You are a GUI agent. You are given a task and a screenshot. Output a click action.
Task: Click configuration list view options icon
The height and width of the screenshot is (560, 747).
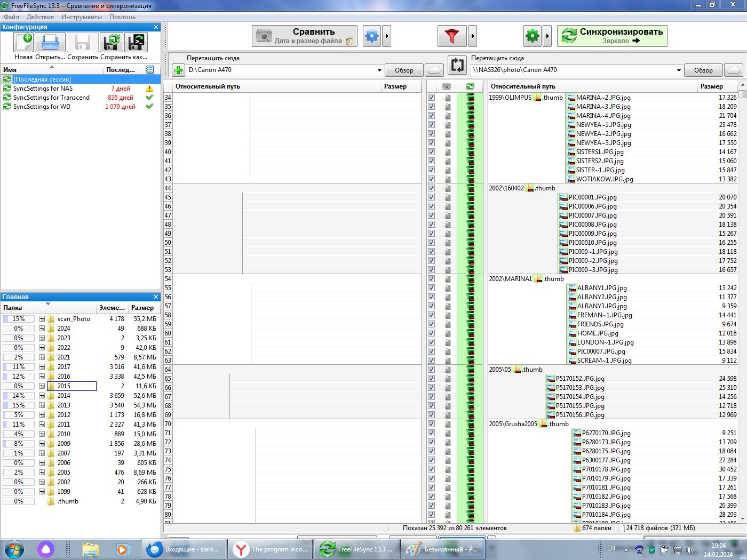pos(149,70)
